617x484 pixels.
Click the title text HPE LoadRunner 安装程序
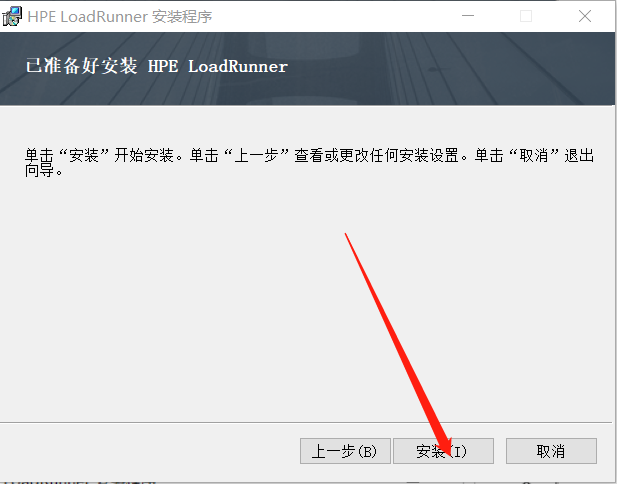120,17
